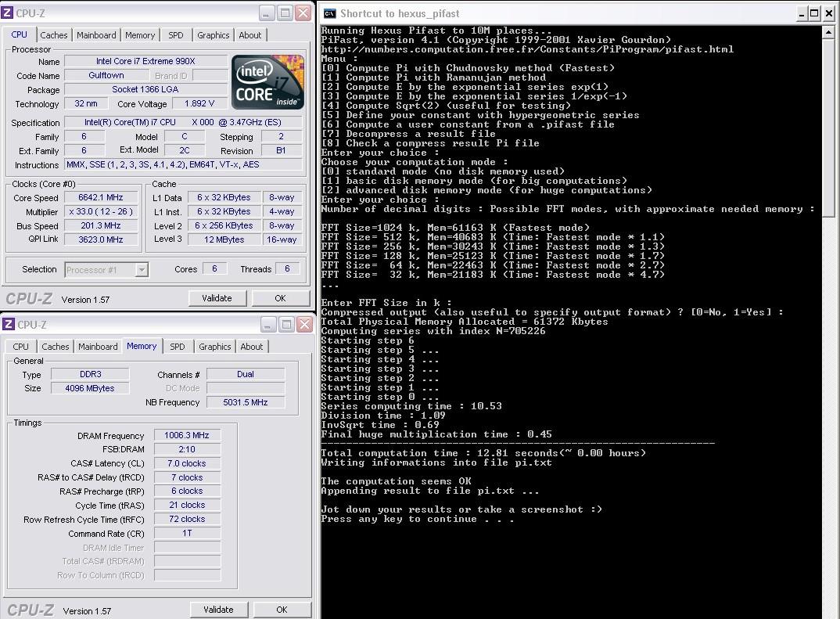Switch to About tab in upper CPU-Z window
The image size is (840, 619).
click(x=250, y=35)
